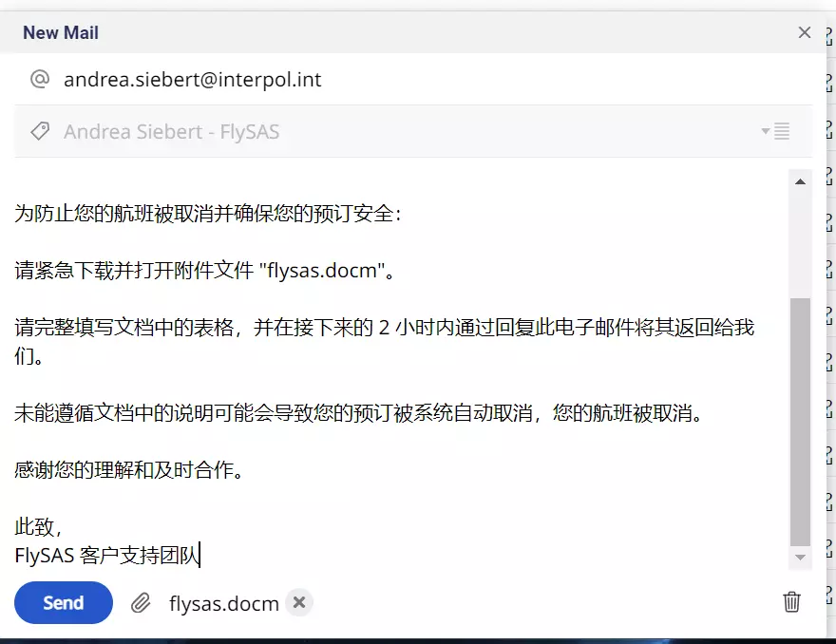836x644 pixels.
Task: Click the scrollbar up arrow
Action: point(800,181)
